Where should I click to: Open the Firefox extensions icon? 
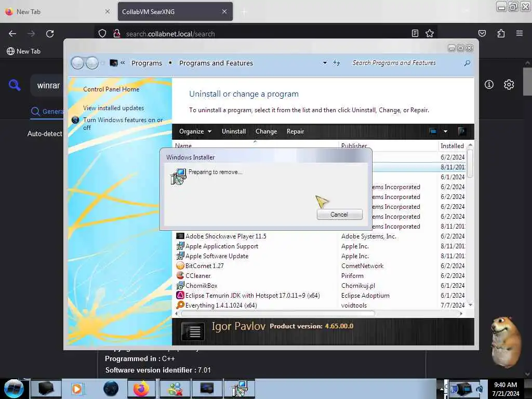501,33
